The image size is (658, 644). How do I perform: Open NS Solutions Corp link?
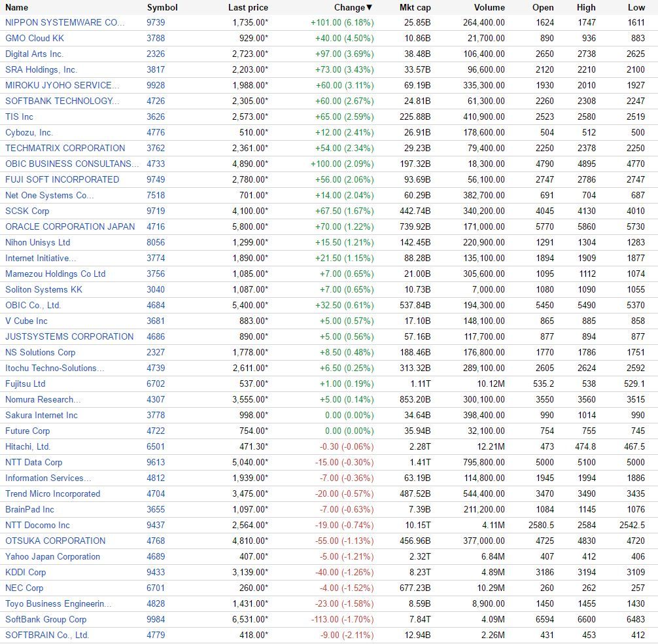pos(41,352)
